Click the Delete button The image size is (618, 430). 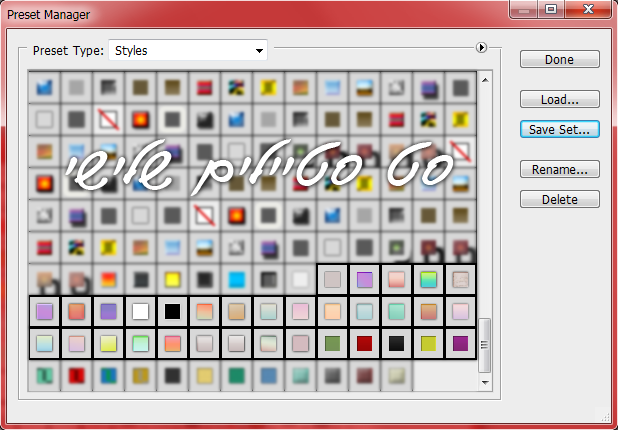(x=560, y=199)
